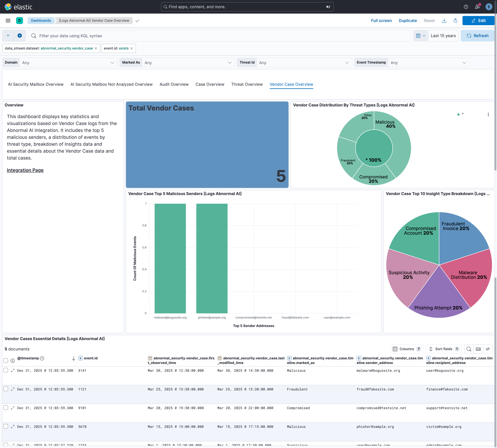Click the green legend dot beside the donut chart
Viewport: 497px width, 448px height.
(458, 115)
